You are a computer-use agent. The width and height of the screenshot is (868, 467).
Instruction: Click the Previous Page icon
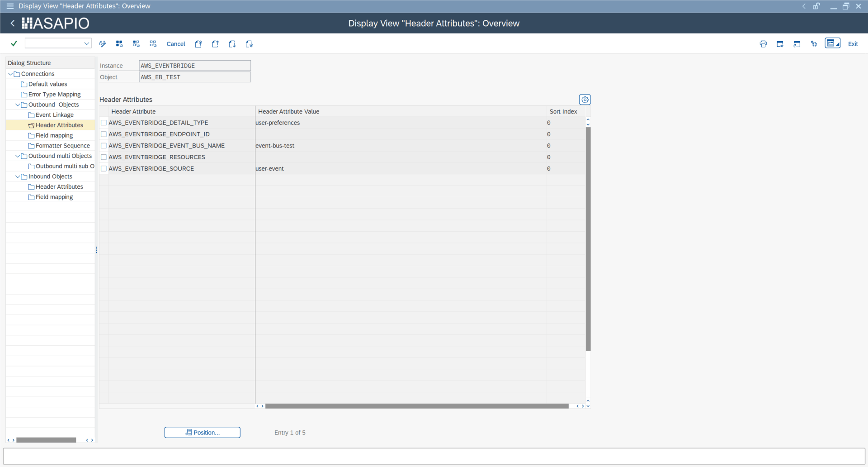(215, 44)
